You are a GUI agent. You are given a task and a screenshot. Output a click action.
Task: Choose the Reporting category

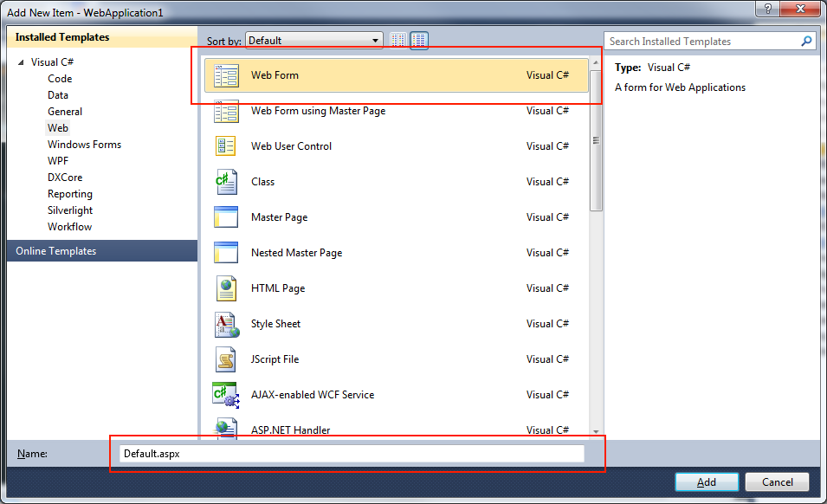coord(69,194)
